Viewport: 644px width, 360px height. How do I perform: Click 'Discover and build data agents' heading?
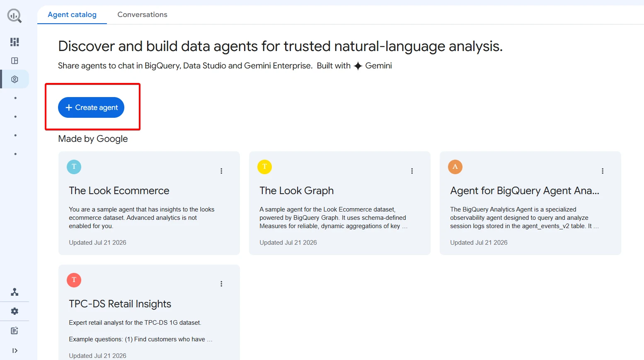[280, 46]
